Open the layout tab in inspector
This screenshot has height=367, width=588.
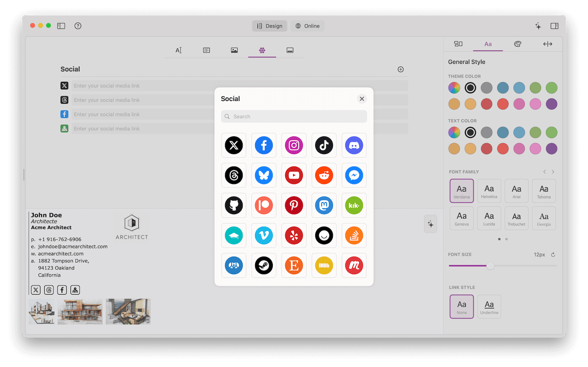(x=458, y=44)
